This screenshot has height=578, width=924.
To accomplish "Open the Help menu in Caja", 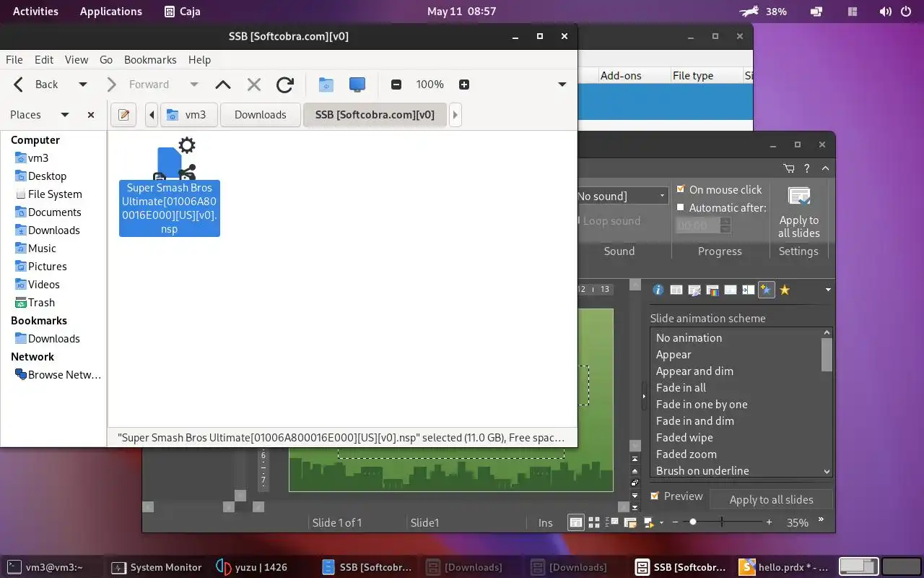I will click(x=199, y=60).
